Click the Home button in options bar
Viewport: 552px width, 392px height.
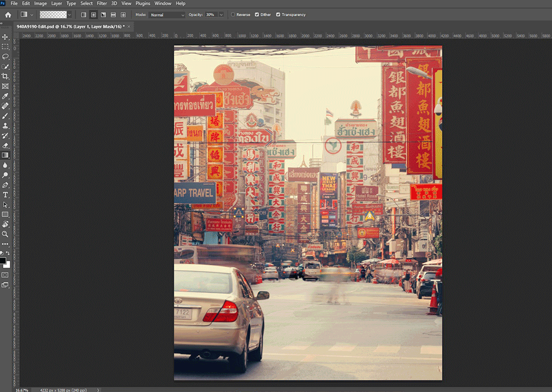(x=8, y=15)
